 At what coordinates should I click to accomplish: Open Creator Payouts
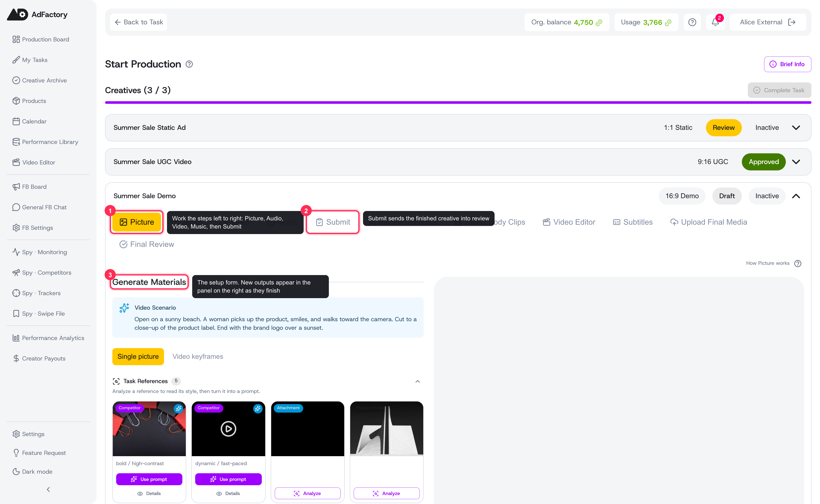coord(39,359)
